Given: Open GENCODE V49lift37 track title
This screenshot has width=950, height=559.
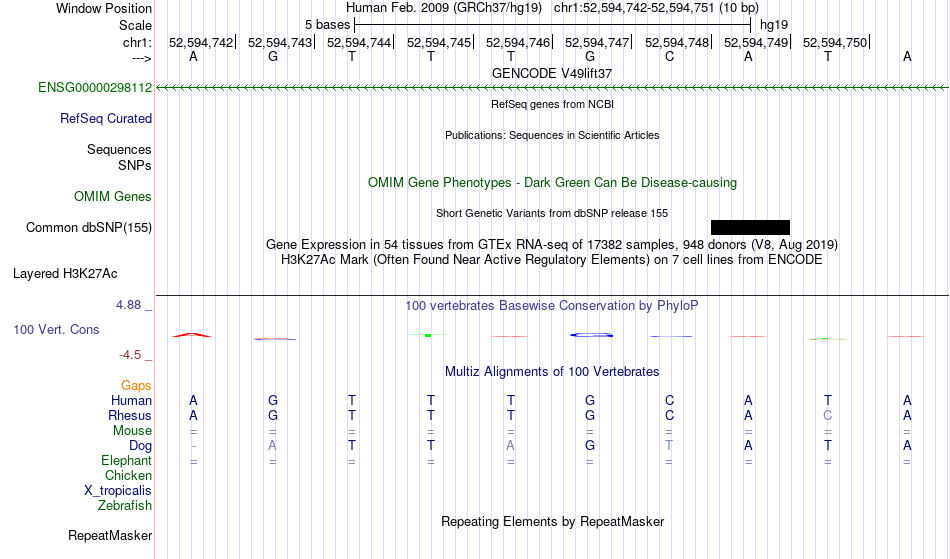Looking at the screenshot, I should pos(552,73).
